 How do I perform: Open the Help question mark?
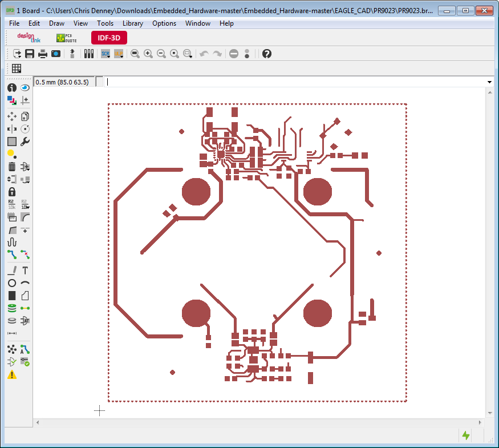click(267, 54)
